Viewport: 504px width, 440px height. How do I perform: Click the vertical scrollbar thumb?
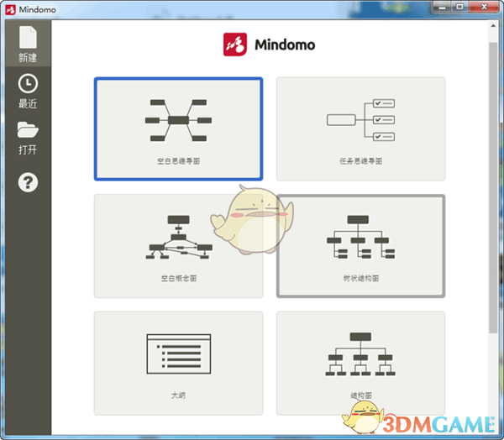point(493,188)
